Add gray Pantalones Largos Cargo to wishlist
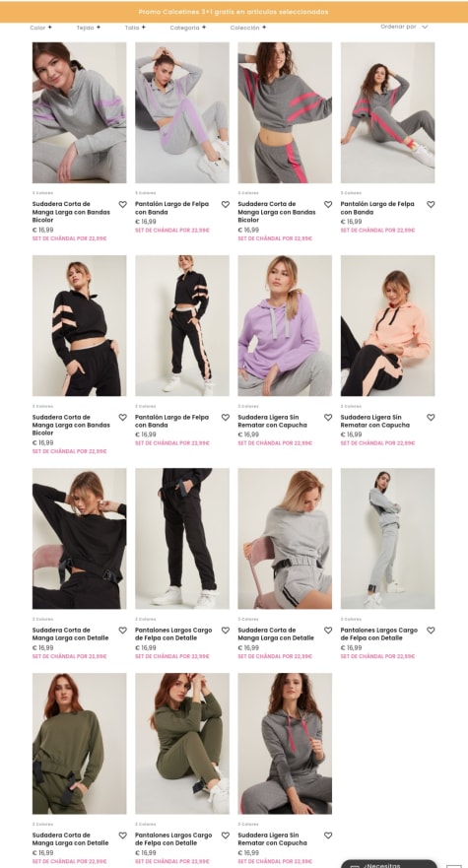Image resolution: width=468 pixels, height=868 pixels. 431,630
